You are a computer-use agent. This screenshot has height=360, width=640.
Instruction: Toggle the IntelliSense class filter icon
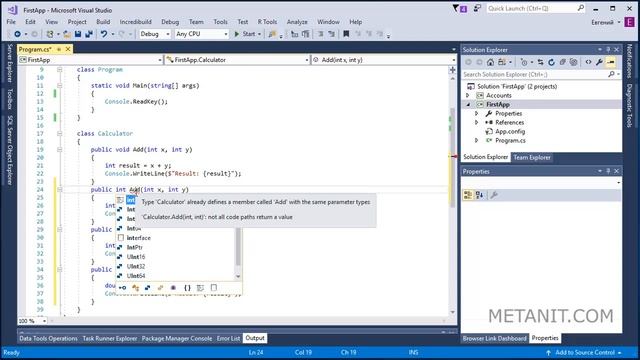pos(135,288)
